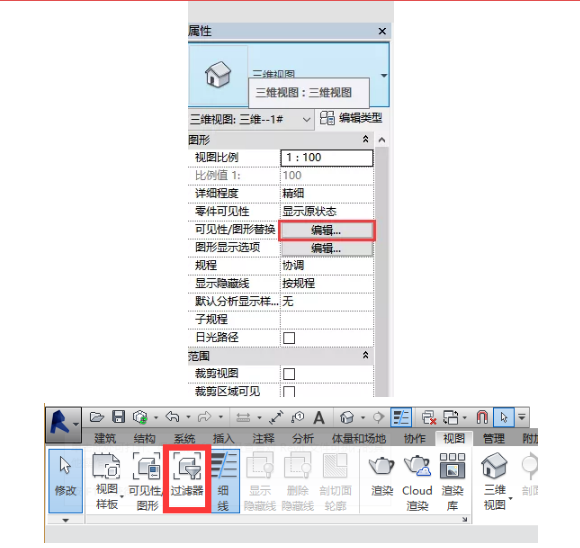
Task: Click the Default 3D view house icon in quick access toolbar
Action: point(347,417)
